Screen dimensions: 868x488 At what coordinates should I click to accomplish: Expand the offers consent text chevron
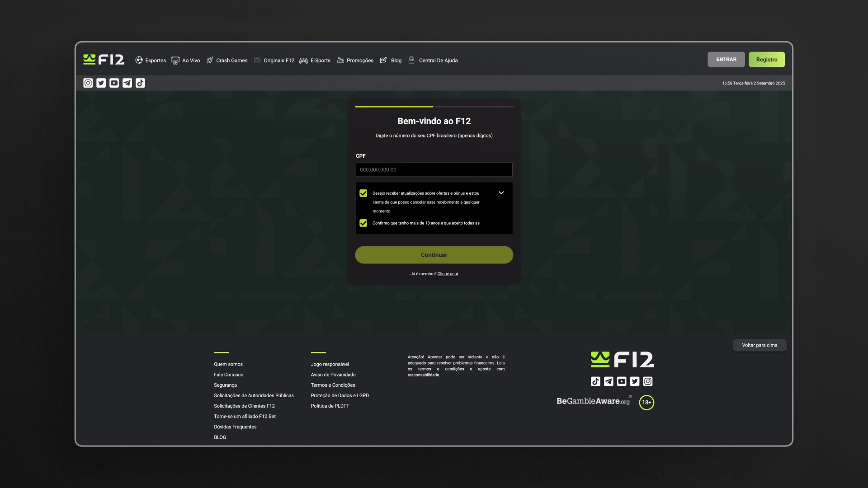coord(501,192)
